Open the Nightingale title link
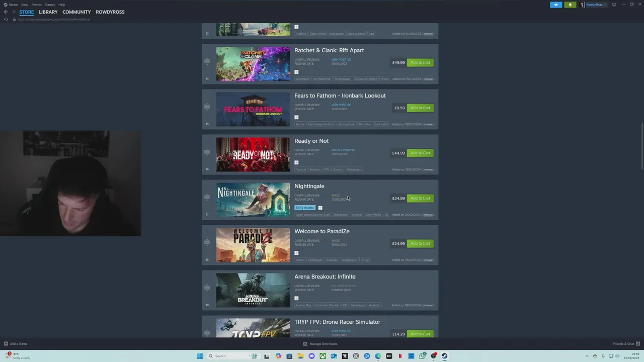 309,186
